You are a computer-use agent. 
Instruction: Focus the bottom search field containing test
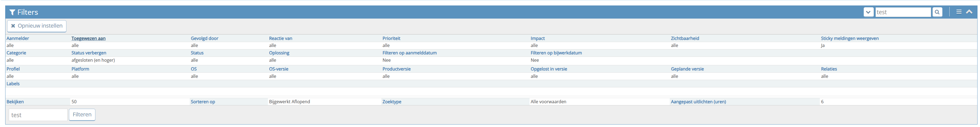pyautogui.click(x=38, y=115)
